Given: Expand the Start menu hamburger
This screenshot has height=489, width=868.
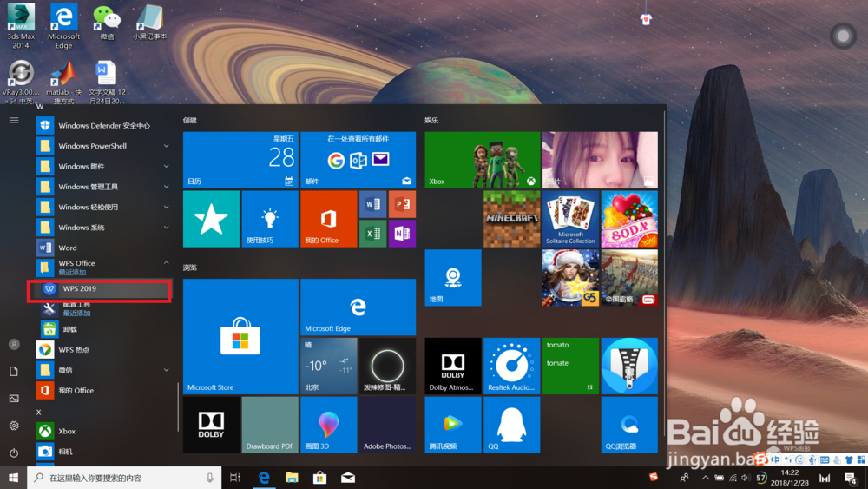Looking at the screenshot, I should point(14,120).
